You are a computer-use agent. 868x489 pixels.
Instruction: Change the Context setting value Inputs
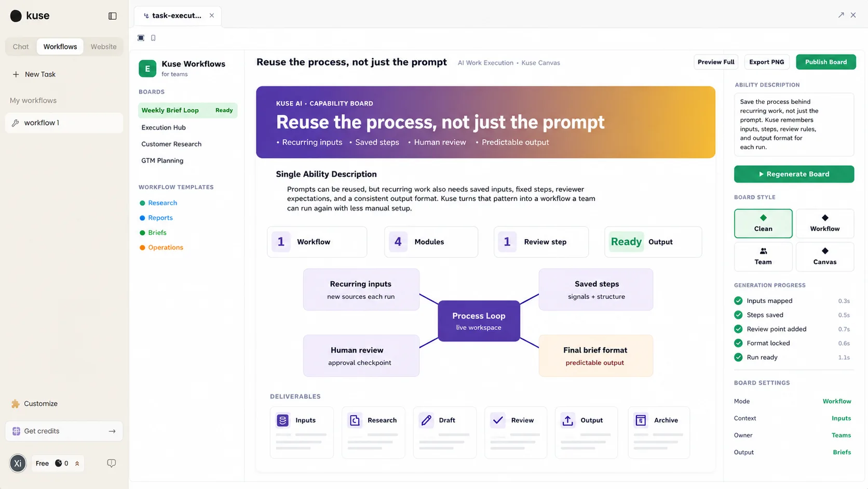coord(841,418)
